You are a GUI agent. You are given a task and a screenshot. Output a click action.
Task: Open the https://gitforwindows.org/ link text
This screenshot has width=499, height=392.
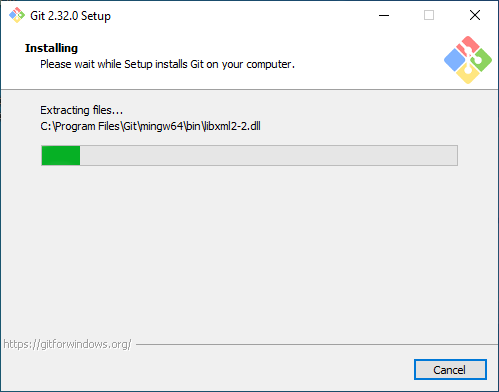point(67,344)
